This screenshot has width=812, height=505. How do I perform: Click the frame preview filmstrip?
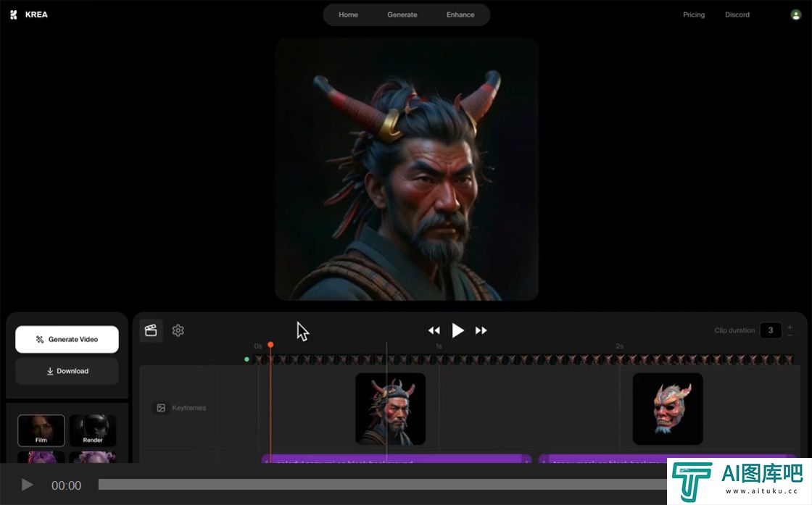click(523, 359)
